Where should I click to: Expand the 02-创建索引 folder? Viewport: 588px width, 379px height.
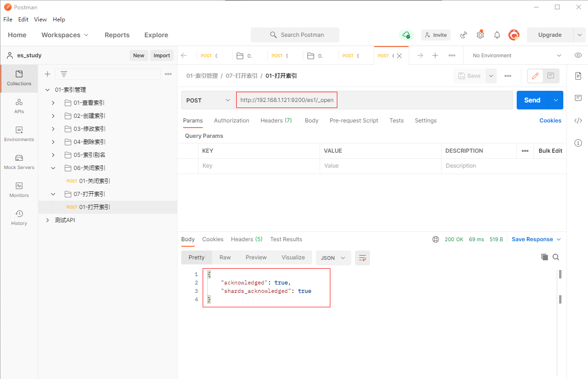[53, 116]
